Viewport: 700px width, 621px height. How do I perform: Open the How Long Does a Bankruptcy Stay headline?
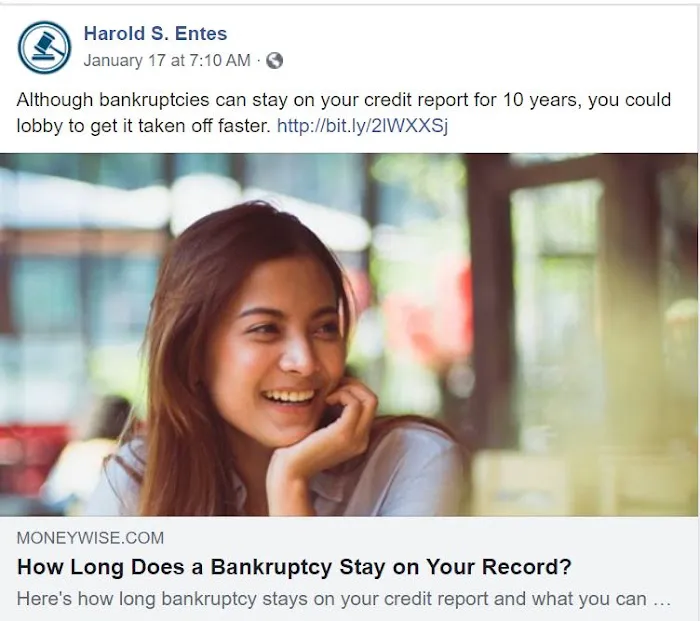294,567
